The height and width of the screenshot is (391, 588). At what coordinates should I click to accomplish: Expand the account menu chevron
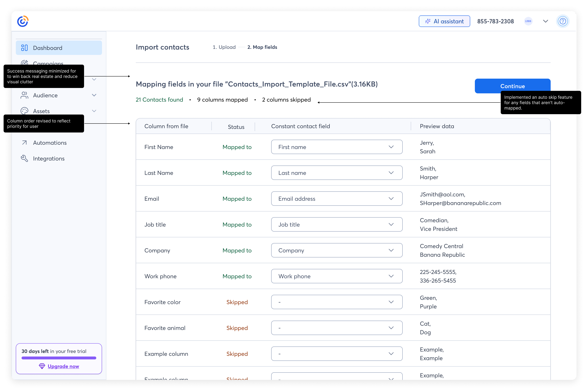(x=545, y=21)
